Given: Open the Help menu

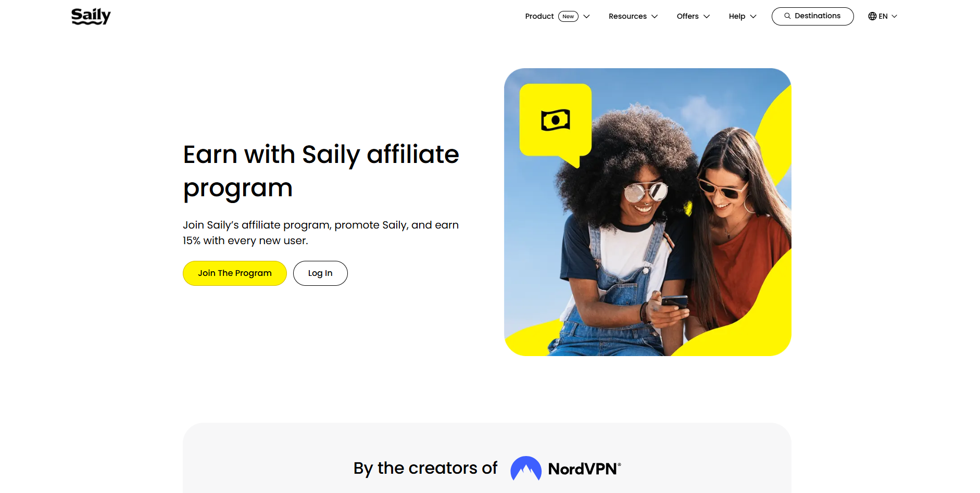Looking at the screenshot, I should 737,16.
